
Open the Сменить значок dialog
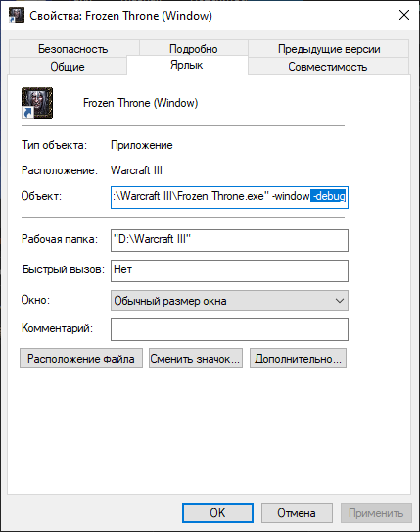pos(196,358)
